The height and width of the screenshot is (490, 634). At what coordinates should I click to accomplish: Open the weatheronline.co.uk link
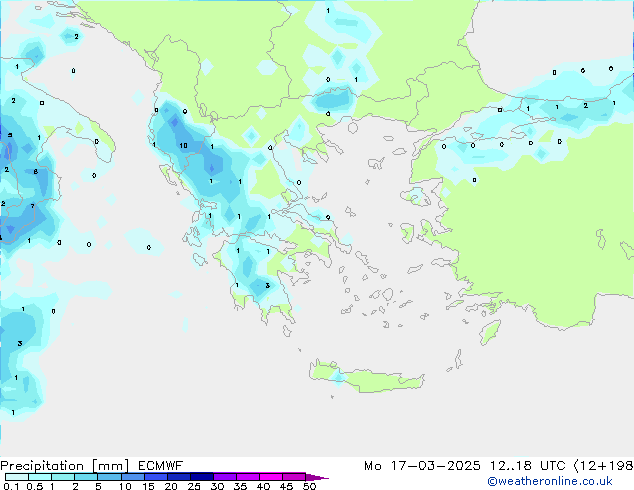550,481
